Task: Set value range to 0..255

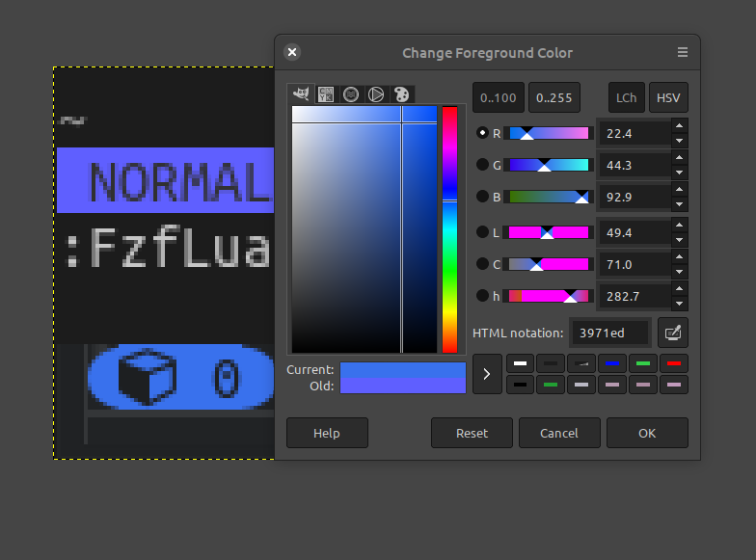Action: [x=553, y=98]
